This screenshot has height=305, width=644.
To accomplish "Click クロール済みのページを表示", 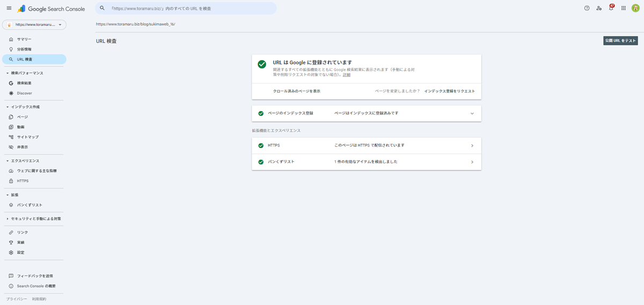I will [x=297, y=91].
